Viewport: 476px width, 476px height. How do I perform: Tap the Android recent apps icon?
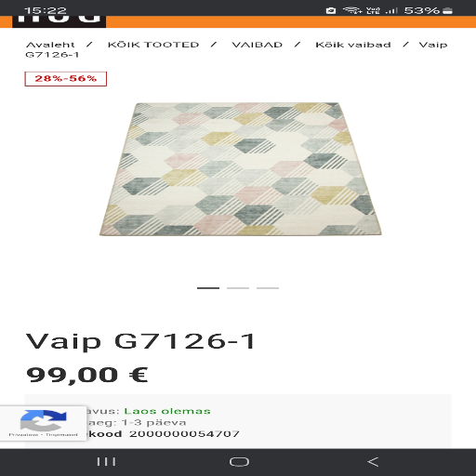pos(106,462)
